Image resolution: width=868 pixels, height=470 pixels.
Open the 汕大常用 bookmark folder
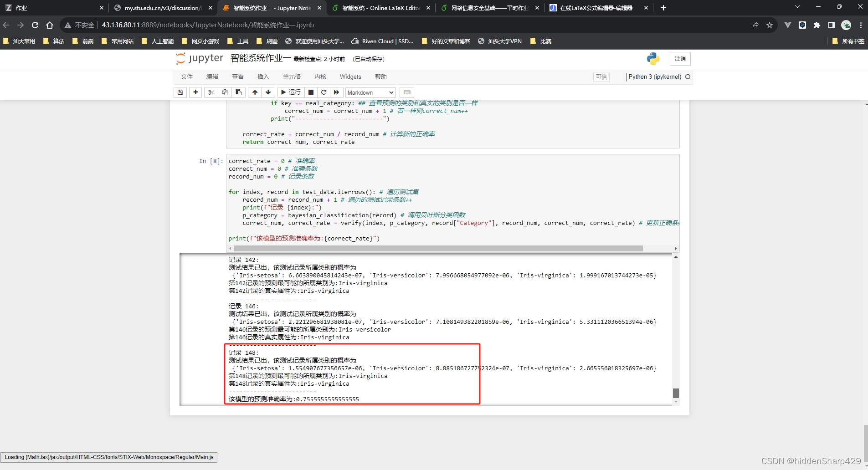pyautogui.click(x=19, y=41)
